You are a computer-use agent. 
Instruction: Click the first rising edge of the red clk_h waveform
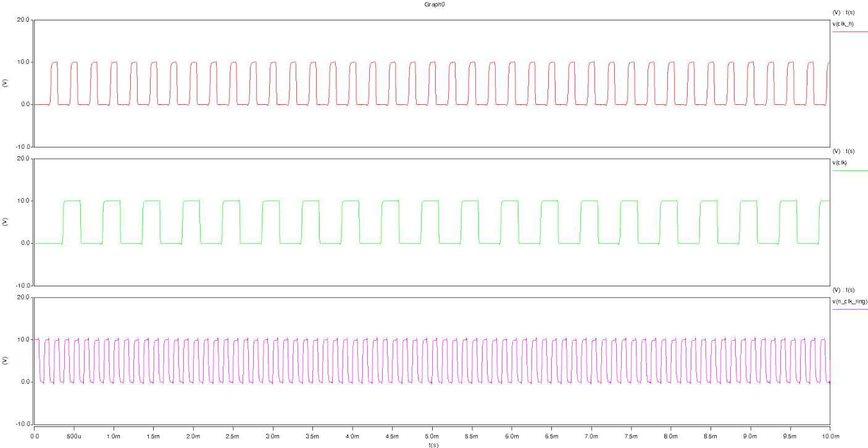pos(51,83)
